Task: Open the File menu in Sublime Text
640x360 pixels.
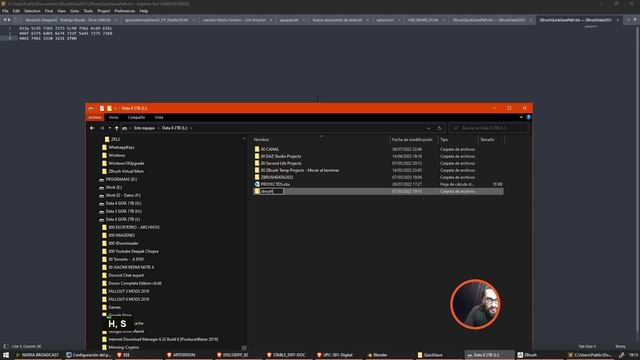Action: tap(5, 11)
